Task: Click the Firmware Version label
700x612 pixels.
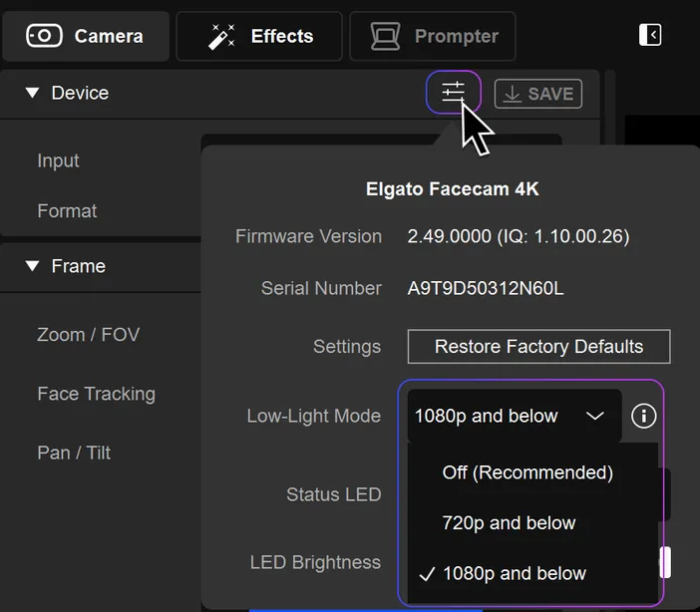Action: pyautogui.click(x=308, y=236)
